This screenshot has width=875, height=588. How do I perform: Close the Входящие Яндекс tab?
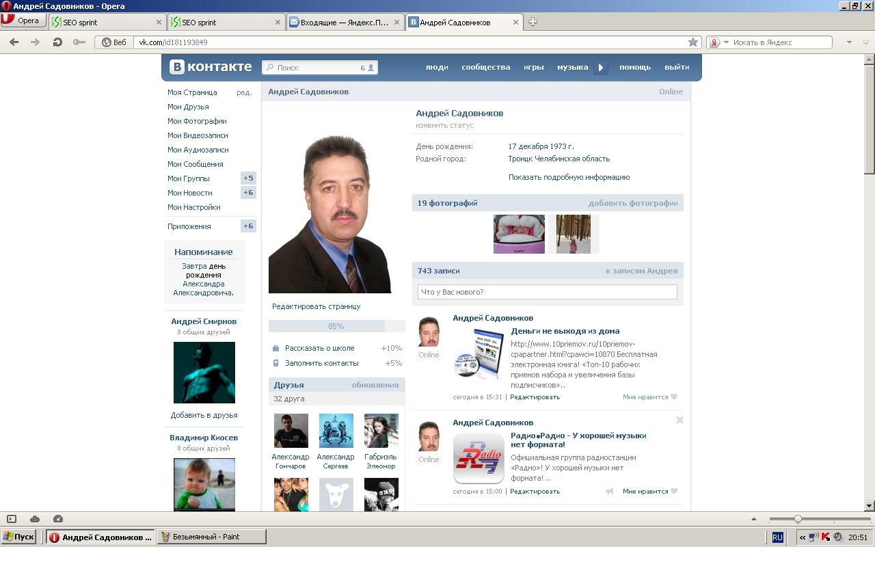tap(396, 22)
